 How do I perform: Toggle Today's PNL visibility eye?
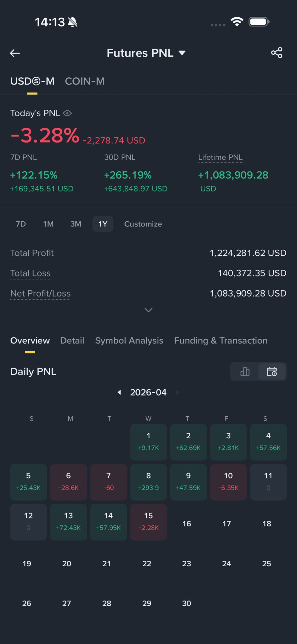pos(67,113)
